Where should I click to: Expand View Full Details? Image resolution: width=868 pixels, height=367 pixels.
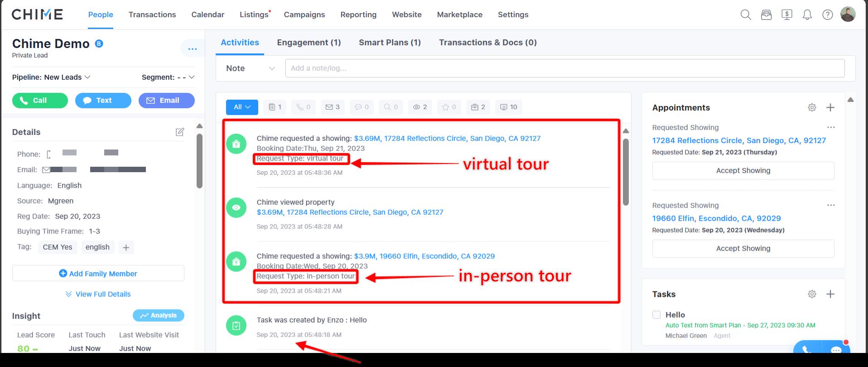tap(98, 294)
